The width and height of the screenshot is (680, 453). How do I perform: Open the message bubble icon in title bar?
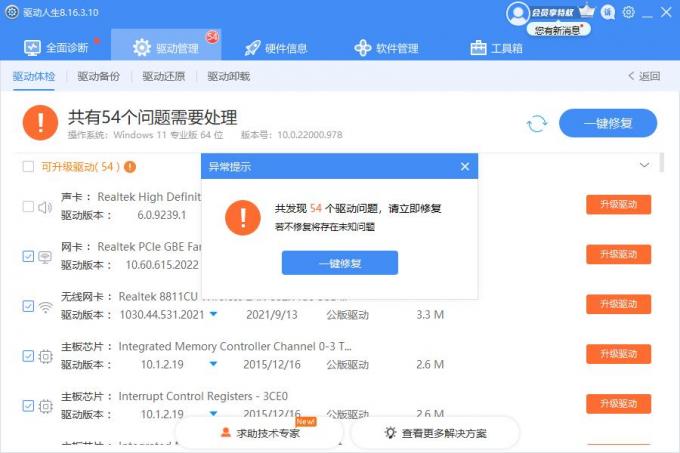(x=608, y=13)
